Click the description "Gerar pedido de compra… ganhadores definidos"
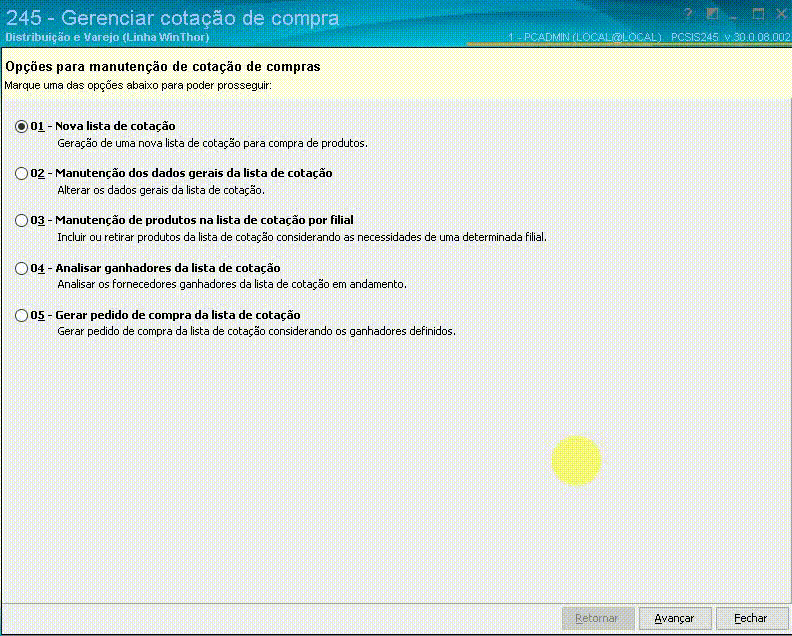 pyautogui.click(x=256, y=331)
